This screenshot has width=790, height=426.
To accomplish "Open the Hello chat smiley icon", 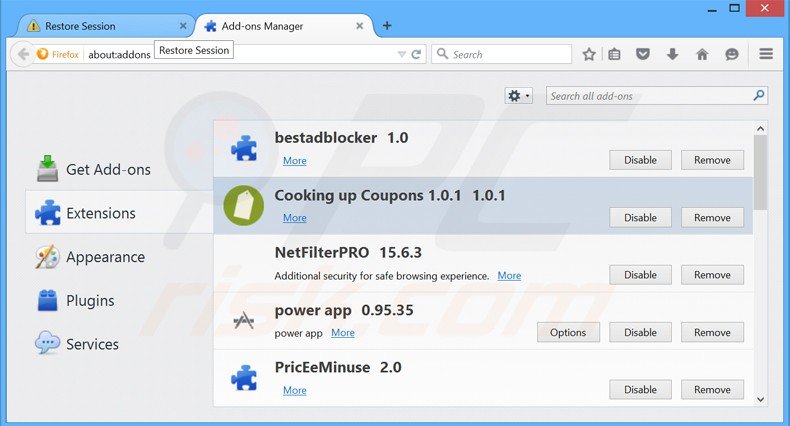I will click(732, 54).
